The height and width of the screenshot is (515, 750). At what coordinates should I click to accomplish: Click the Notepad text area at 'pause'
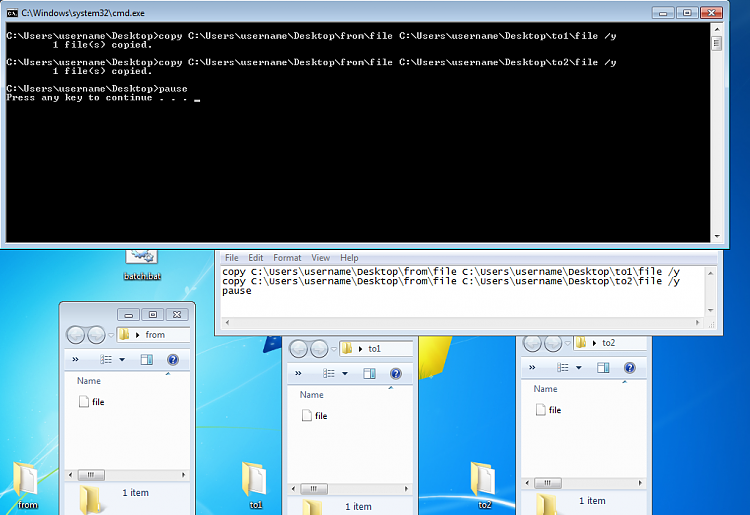click(236, 291)
